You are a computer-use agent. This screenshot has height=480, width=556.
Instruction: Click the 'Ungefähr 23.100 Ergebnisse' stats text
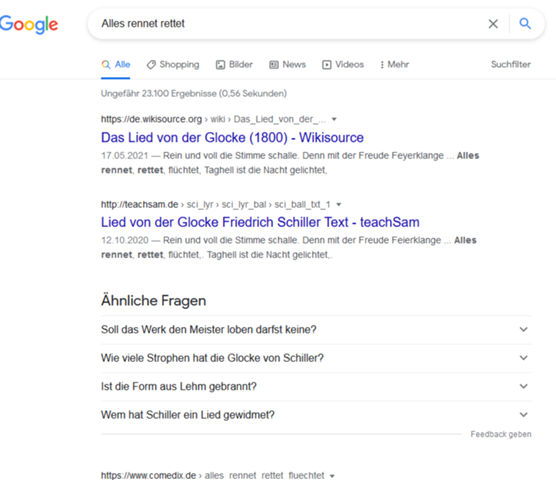[194, 94]
